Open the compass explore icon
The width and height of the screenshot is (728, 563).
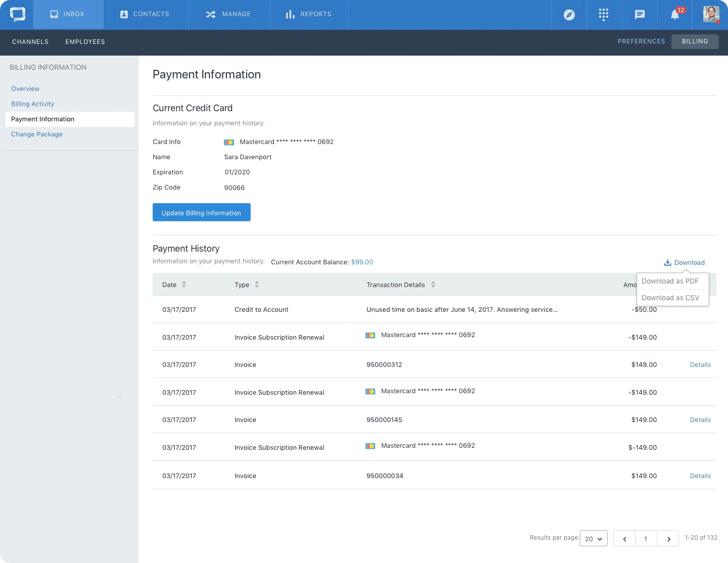tap(569, 15)
